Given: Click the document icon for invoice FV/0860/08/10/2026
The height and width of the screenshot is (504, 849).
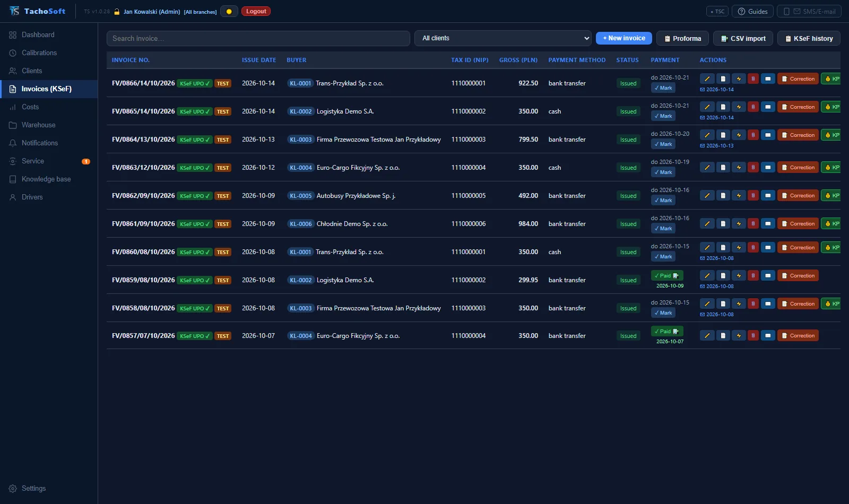Looking at the screenshot, I should [x=723, y=248].
